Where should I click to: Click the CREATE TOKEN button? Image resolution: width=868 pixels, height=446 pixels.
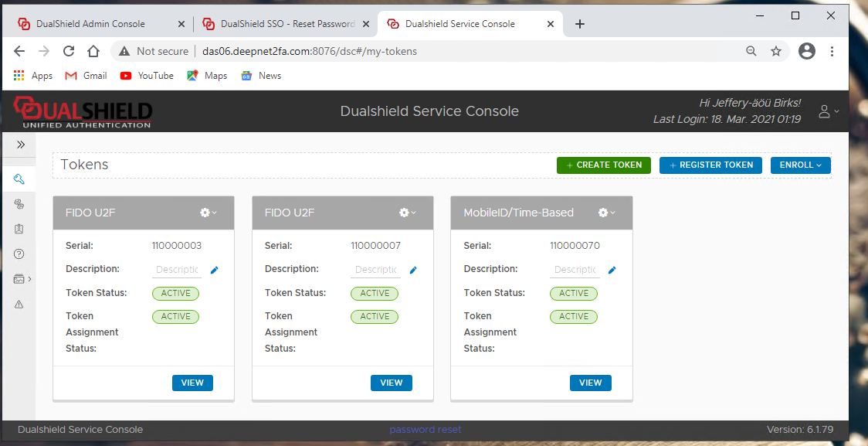click(x=603, y=165)
